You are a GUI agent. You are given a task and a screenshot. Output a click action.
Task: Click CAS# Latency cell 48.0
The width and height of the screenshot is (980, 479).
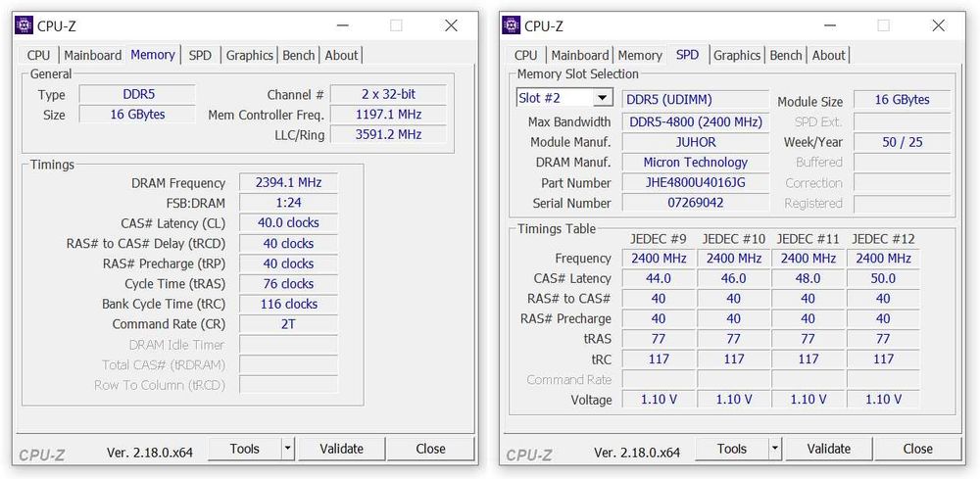pyautogui.click(x=808, y=278)
